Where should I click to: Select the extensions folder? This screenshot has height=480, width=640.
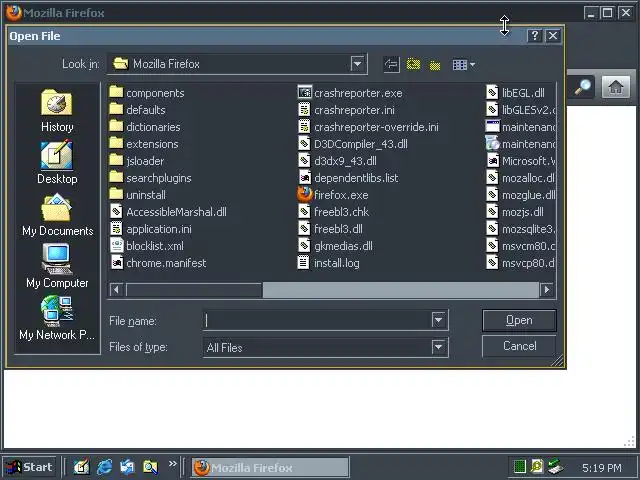pos(144,144)
